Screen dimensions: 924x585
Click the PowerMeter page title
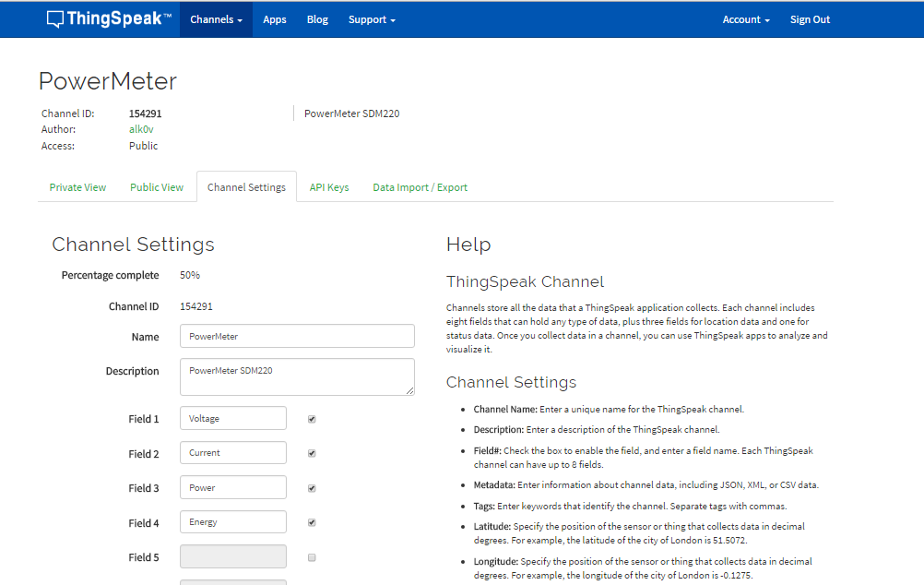pos(108,81)
